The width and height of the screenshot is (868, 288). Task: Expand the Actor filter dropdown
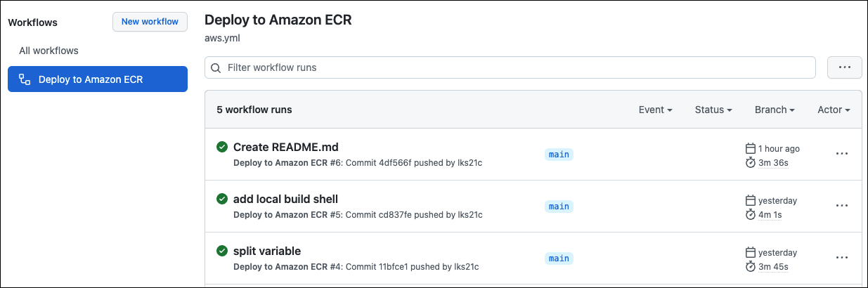pyautogui.click(x=834, y=110)
